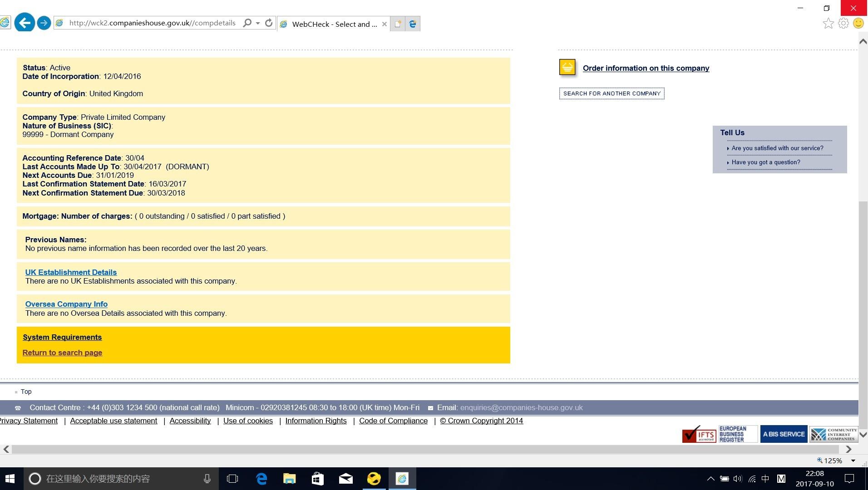The width and height of the screenshot is (868, 490).
Task: Select the WebCHeck browser tab
Action: (x=333, y=24)
